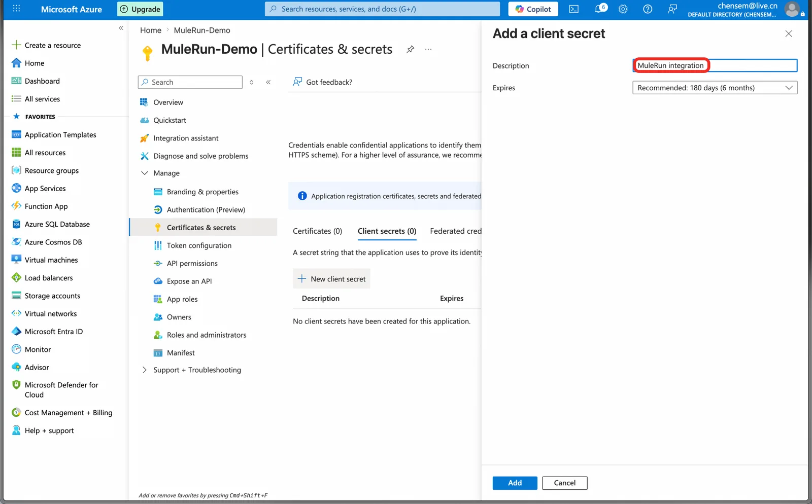
Task: Open the more options ellipsis
Action: point(428,49)
